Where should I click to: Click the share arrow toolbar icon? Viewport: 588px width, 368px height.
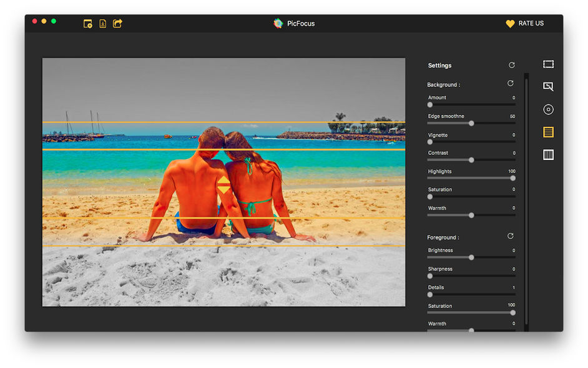pyautogui.click(x=118, y=23)
